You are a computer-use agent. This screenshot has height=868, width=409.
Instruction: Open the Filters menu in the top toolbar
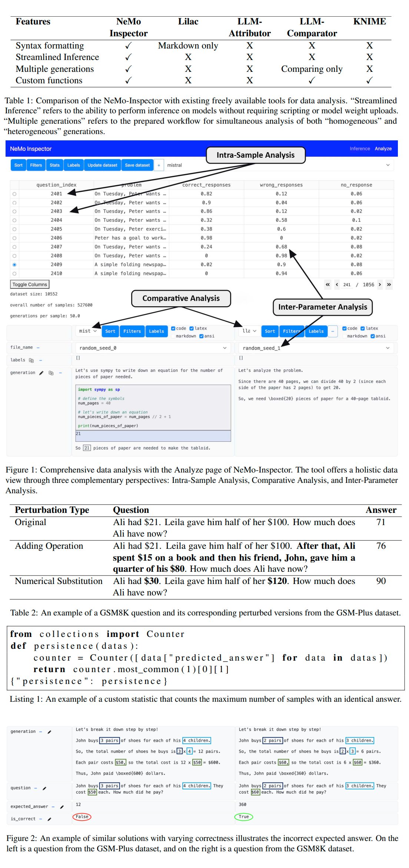coord(36,165)
